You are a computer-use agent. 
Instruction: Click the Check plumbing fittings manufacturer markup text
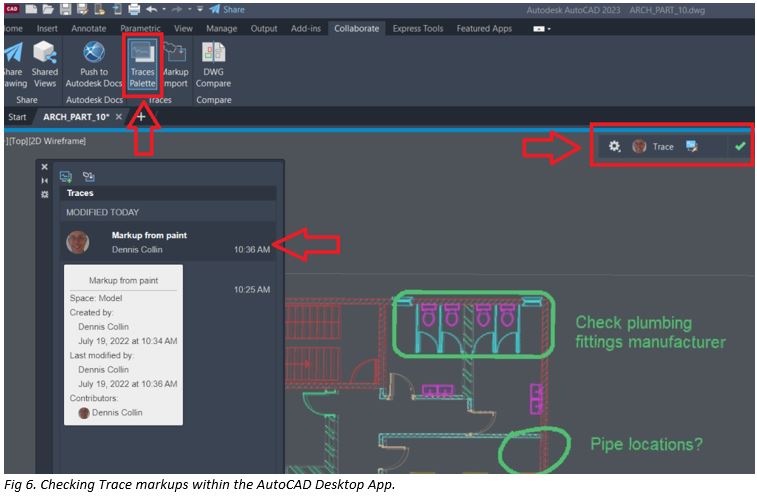tap(650, 332)
